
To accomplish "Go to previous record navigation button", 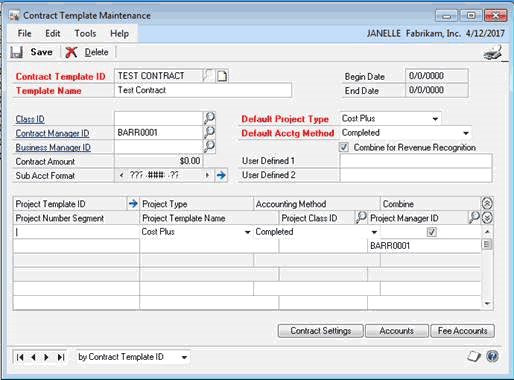I will pos(33,357).
